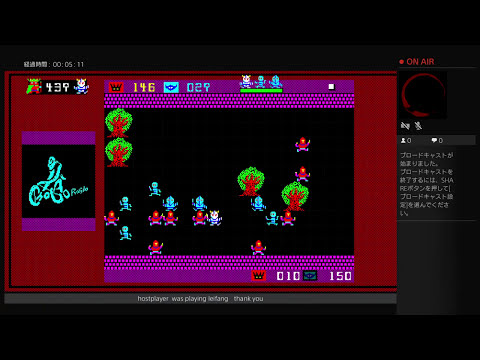Click the upper tree of the stacked pair
The image size is (480, 360).
[119, 123]
